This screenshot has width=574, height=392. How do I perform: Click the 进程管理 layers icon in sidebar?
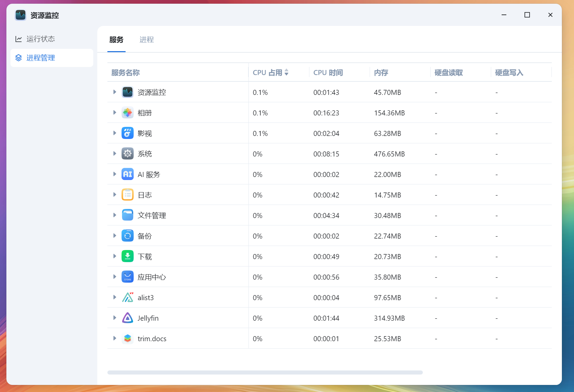coord(19,58)
